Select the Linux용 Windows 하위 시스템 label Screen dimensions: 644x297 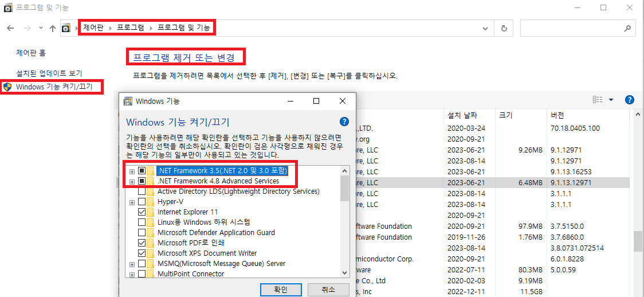click(204, 222)
